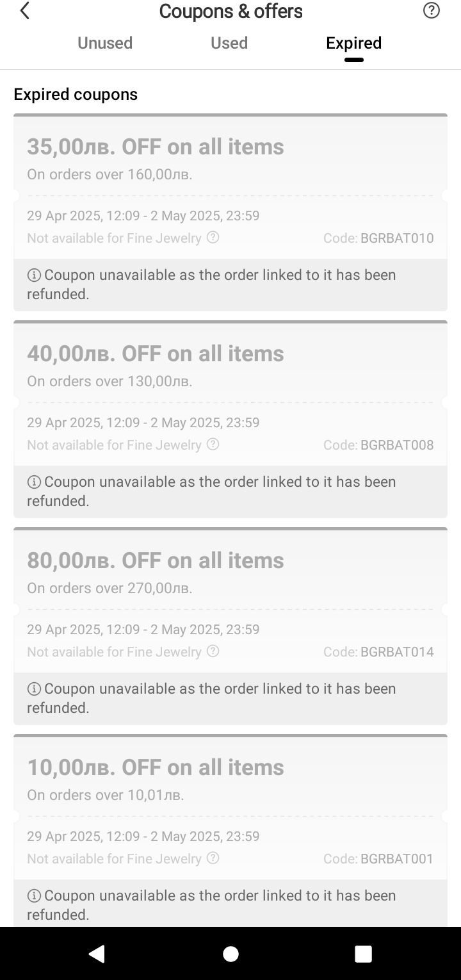Switch to the Unused tab
The height and width of the screenshot is (980, 461).
pos(105,43)
